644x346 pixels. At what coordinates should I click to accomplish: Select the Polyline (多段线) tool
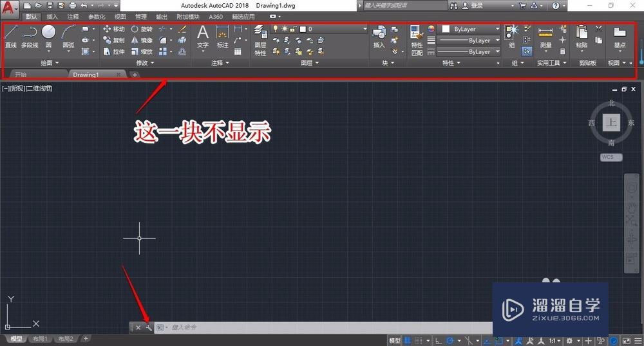point(30,36)
